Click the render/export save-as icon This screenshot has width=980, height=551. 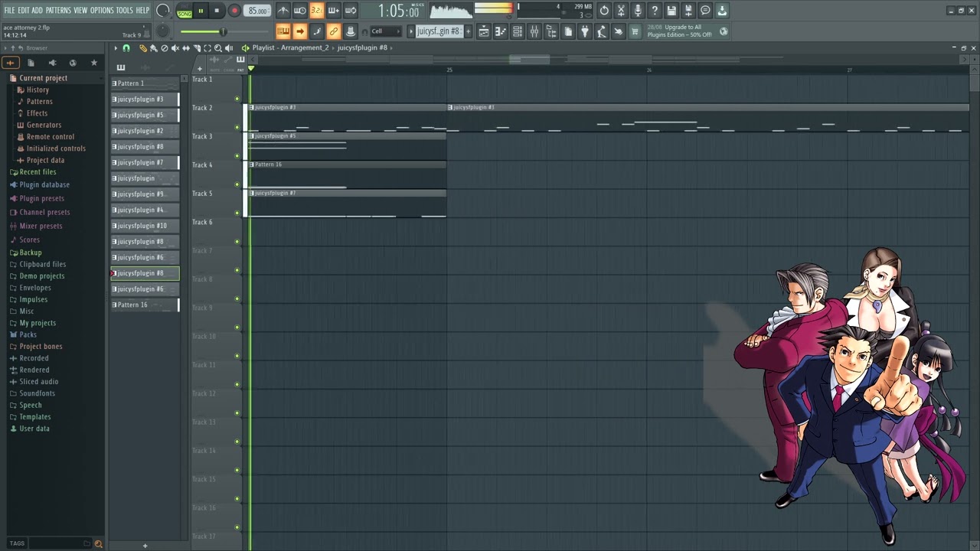pyautogui.click(x=688, y=11)
